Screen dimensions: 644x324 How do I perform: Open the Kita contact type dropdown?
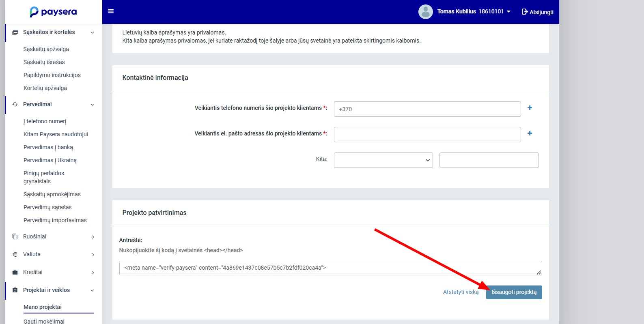click(383, 160)
